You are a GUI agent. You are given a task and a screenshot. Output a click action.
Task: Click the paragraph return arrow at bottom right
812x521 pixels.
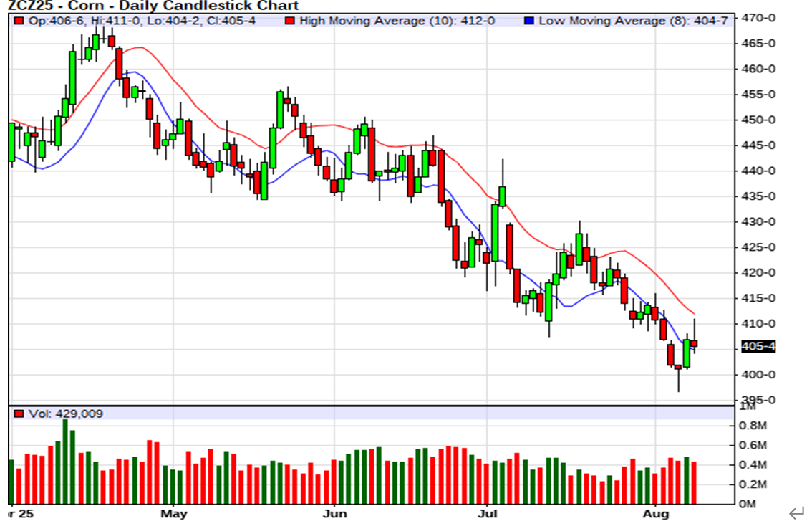click(x=797, y=512)
